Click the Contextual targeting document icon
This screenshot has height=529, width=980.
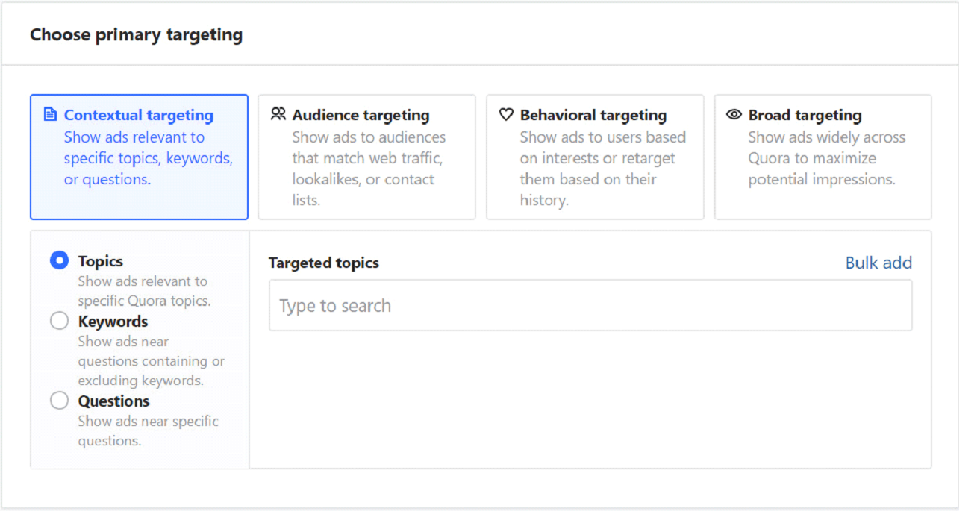50,115
